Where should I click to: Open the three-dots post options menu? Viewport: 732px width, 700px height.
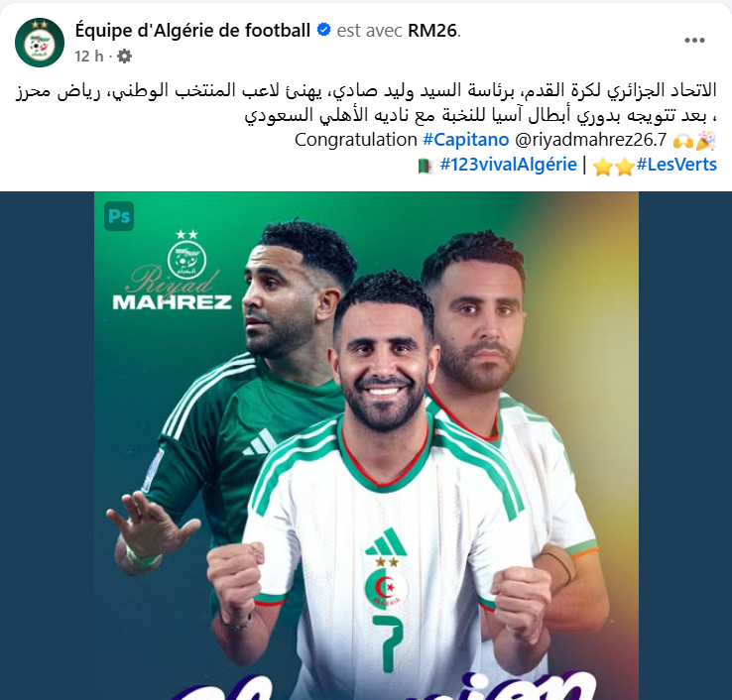694,40
